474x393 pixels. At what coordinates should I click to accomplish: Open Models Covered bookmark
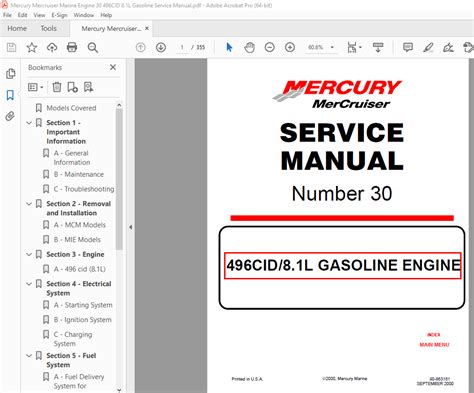pos(71,108)
